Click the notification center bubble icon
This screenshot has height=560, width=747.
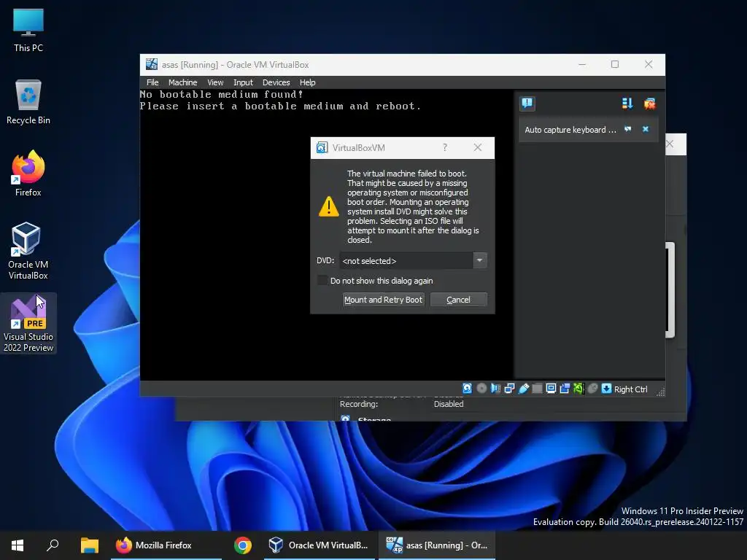click(x=527, y=104)
